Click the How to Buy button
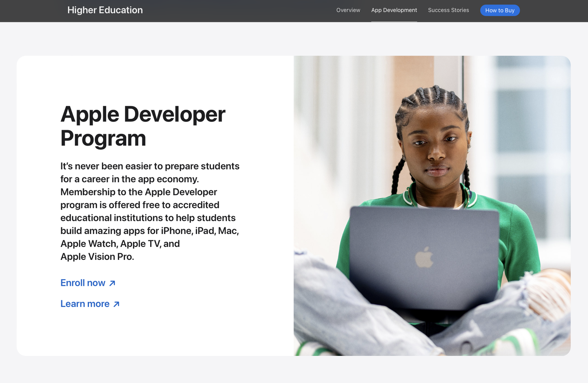588x383 pixels. click(500, 10)
